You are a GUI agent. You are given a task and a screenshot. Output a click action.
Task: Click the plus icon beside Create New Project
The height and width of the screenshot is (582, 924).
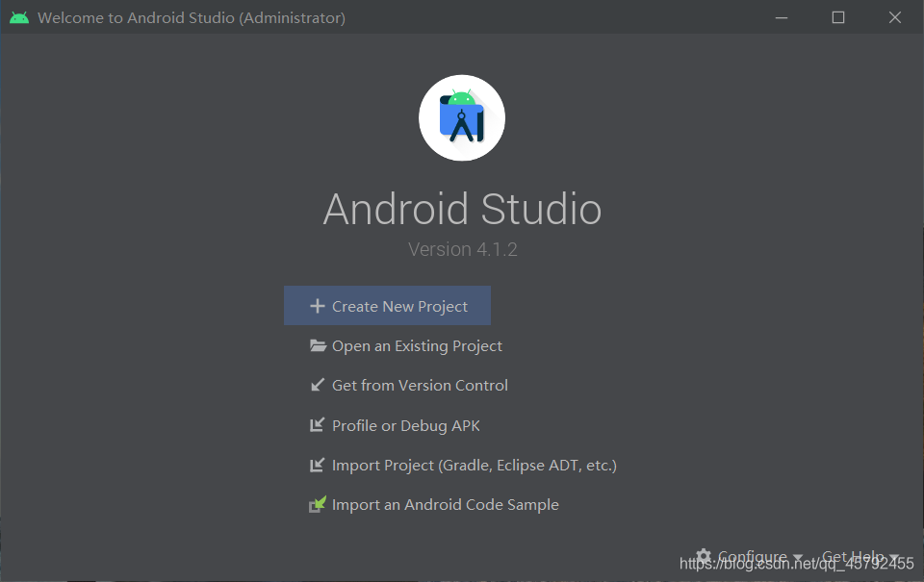[x=317, y=306]
